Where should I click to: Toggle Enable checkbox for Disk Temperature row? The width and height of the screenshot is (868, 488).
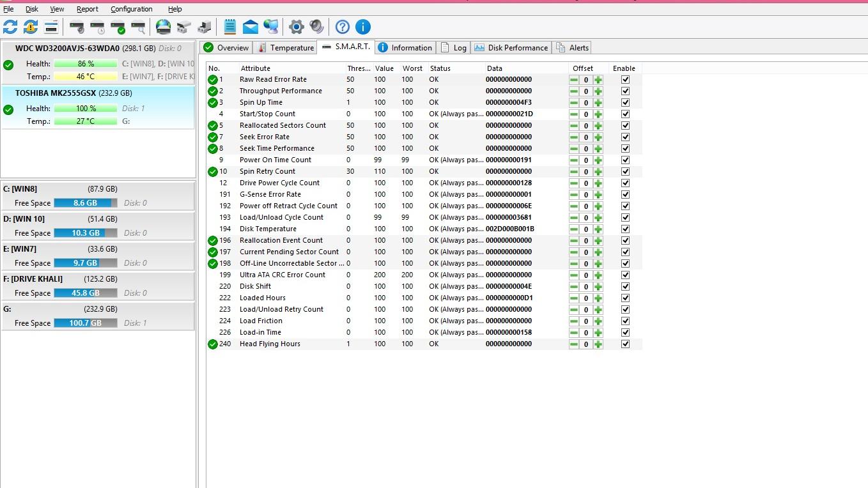click(x=625, y=229)
